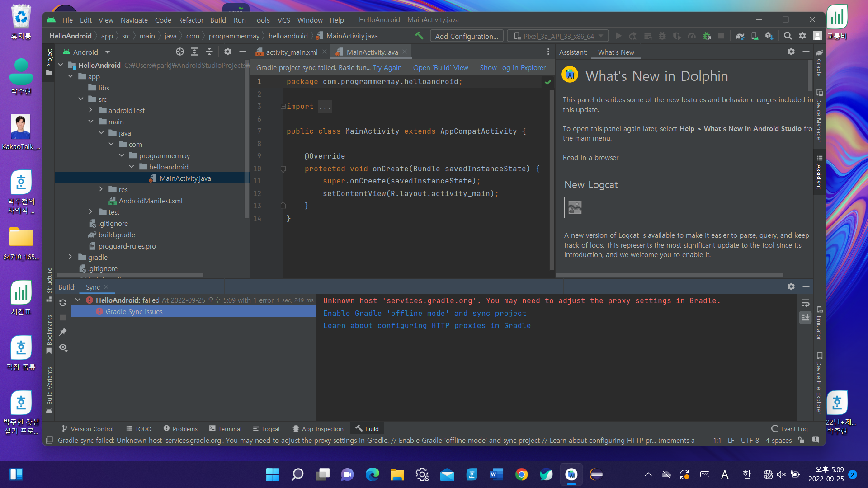This screenshot has height=488, width=868.
Task: Collapse all in Project panel
Action: pos(209,52)
